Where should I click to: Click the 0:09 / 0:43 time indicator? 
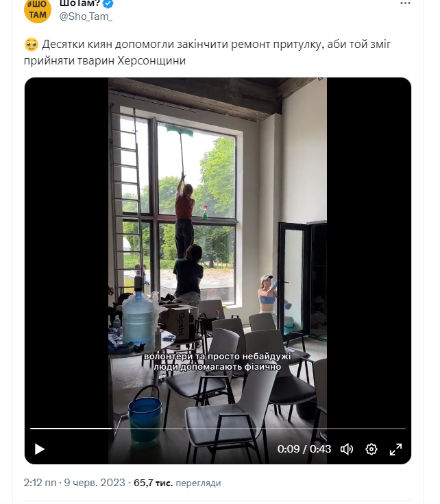tap(304, 449)
